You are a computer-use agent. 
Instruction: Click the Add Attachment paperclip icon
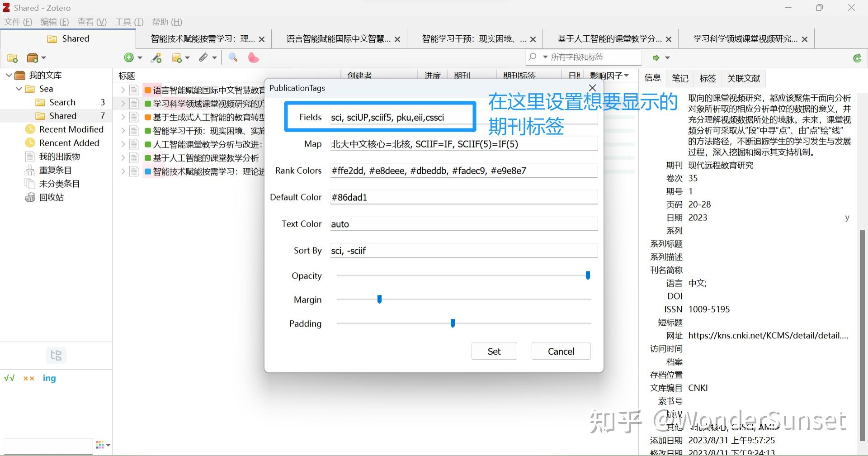203,57
